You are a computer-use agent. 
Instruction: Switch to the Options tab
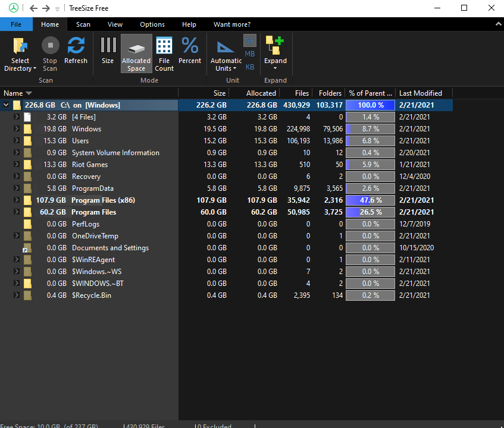tap(152, 24)
